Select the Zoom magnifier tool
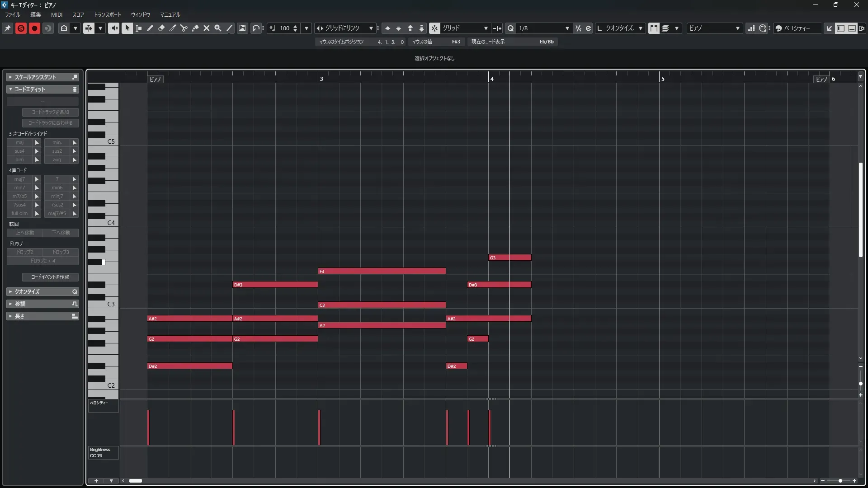Image resolution: width=868 pixels, height=488 pixels. pyautogui.click(x=218, y=28)
